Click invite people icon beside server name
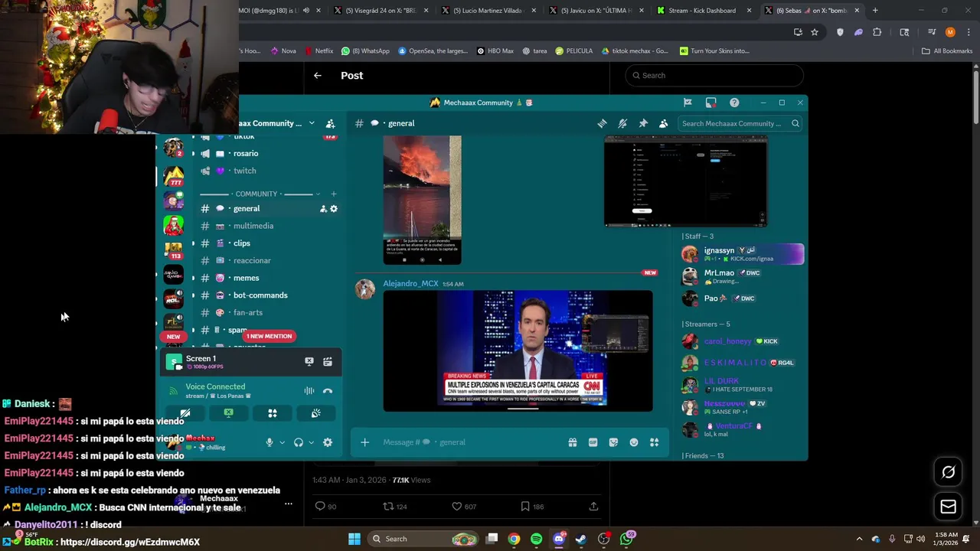980x551 pixels. (x=330, y=123)
